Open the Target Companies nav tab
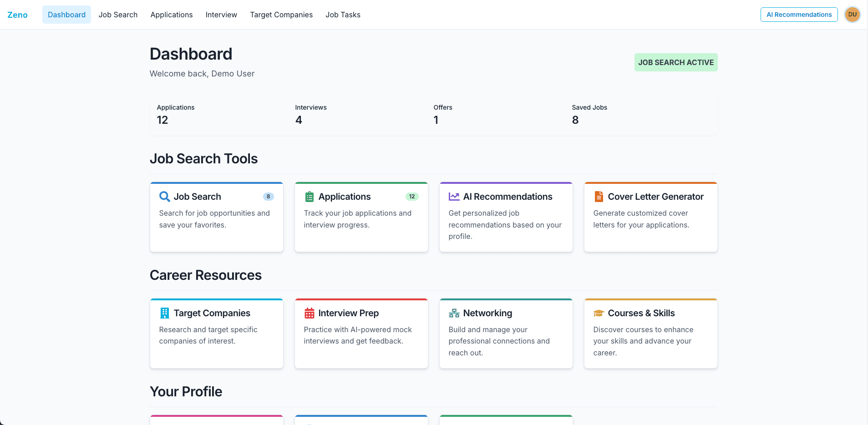This screenshot has height=425, width=868. pyautogui.click(x=281, y=15)
